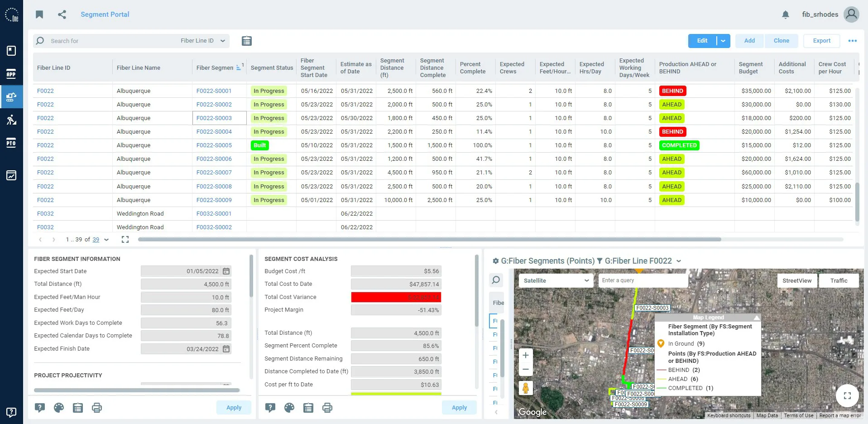Click the bookmark icon in the header
This screenshot has height=424, width=868.
point(39,14)
